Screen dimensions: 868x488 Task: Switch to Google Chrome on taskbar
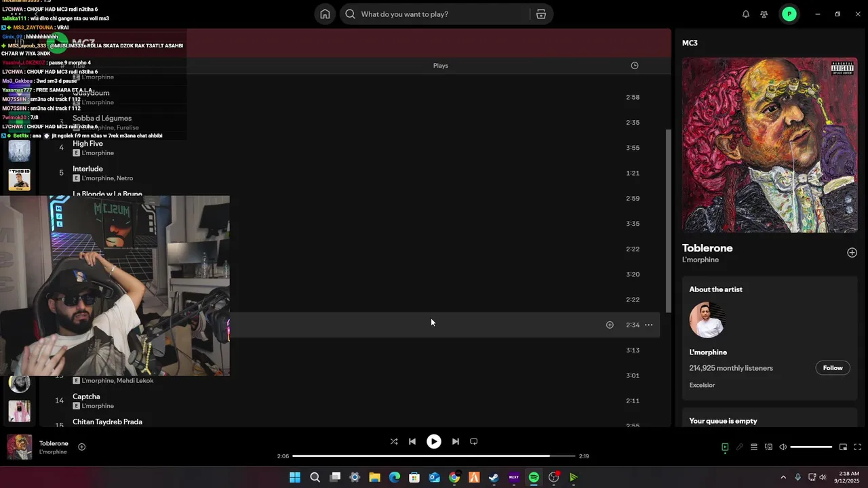(454, 477)
